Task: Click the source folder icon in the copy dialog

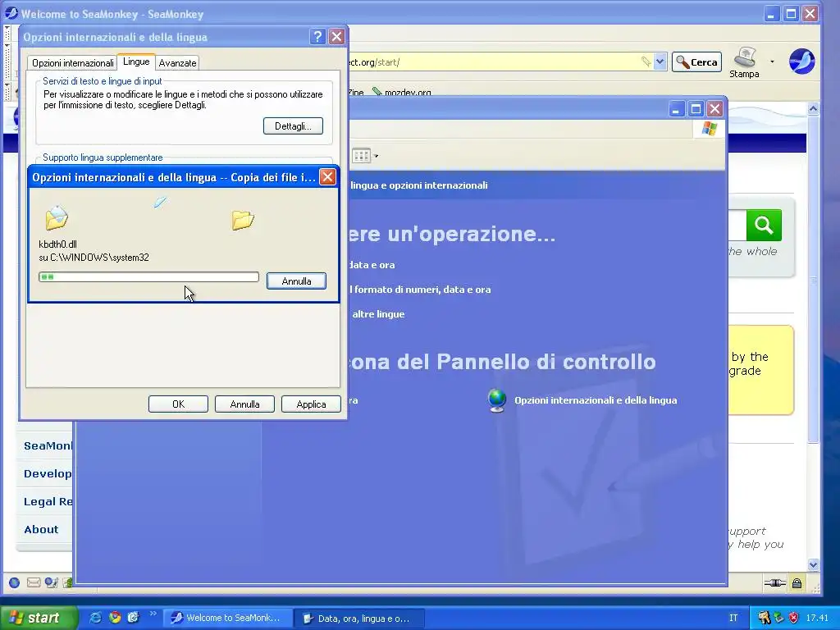Action: pos(57,217)
